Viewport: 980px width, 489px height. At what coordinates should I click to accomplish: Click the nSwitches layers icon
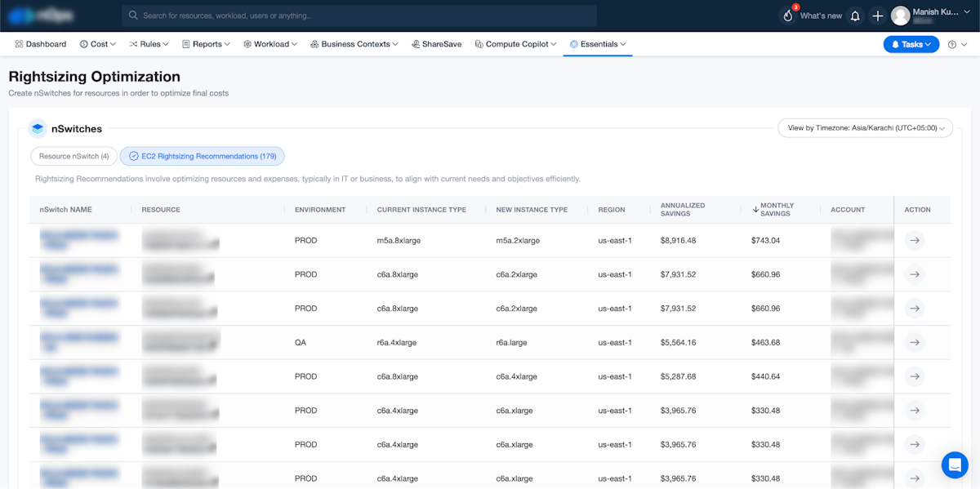(x=38, y=128)
